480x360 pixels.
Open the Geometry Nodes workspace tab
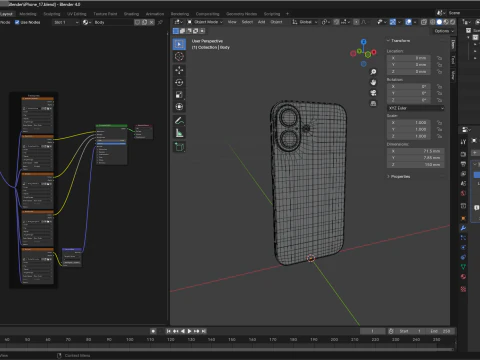pyautogui.click(x=242, y=14)
